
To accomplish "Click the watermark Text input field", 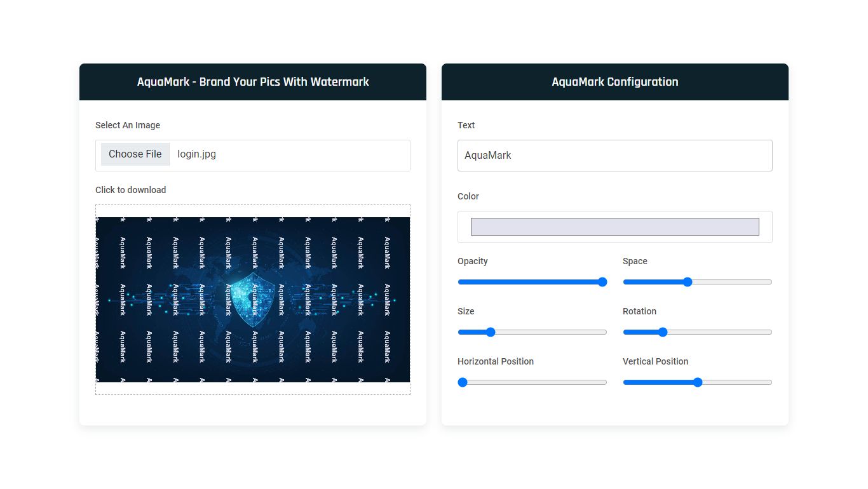I will coord(614,156).
